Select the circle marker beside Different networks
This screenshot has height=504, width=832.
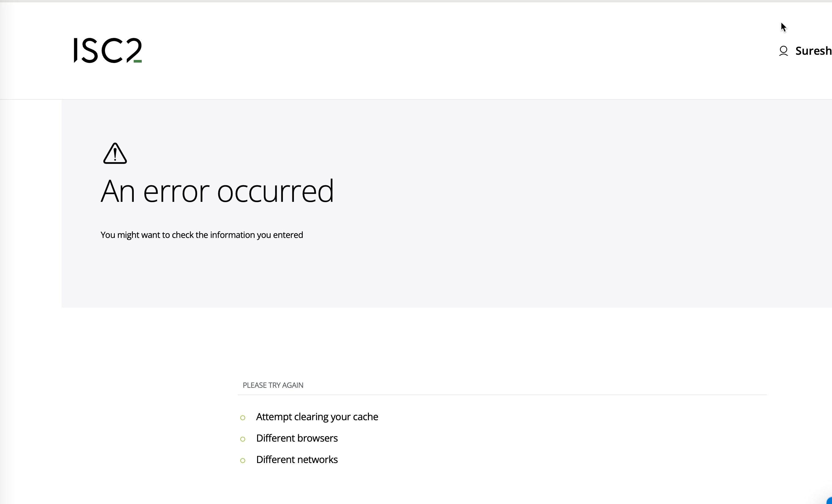243,461
